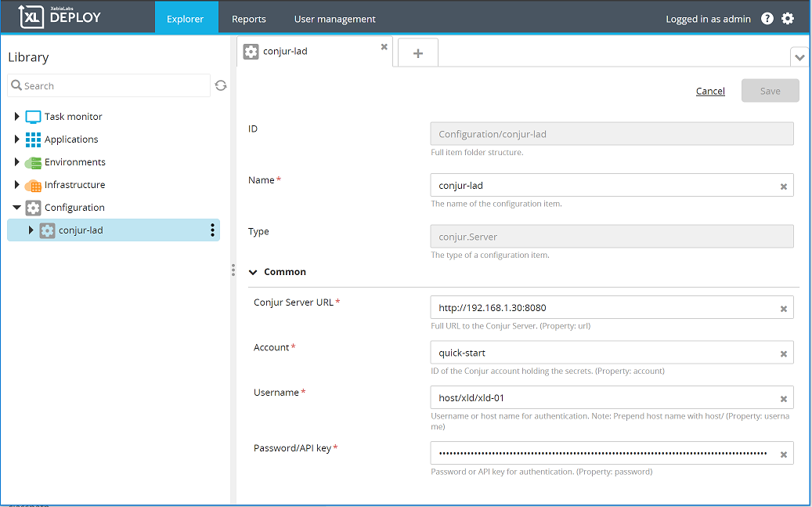Click 'Full item folder structure.' hint
Screen dimensions: 812x507
477,152
